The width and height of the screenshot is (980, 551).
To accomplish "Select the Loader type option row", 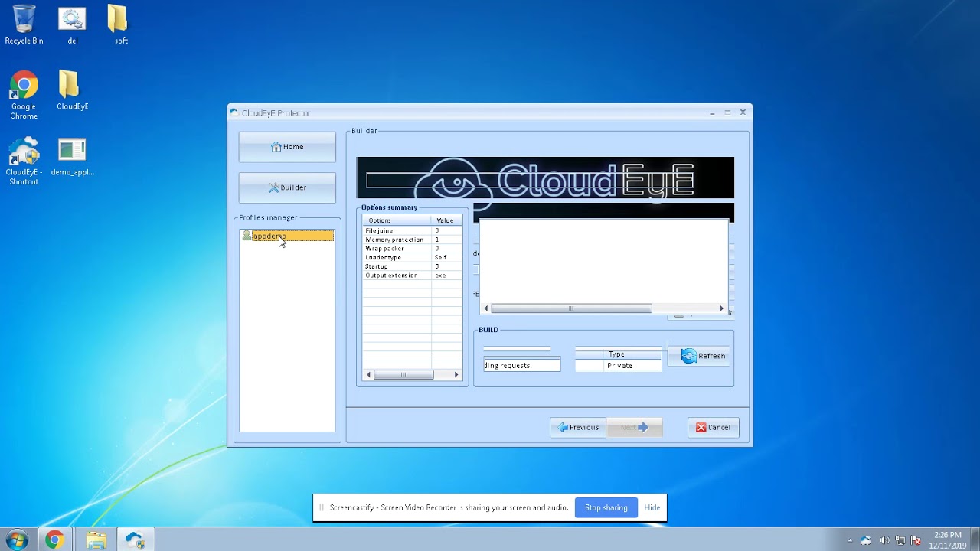I will pyautogui.click(x=413, y=257).
